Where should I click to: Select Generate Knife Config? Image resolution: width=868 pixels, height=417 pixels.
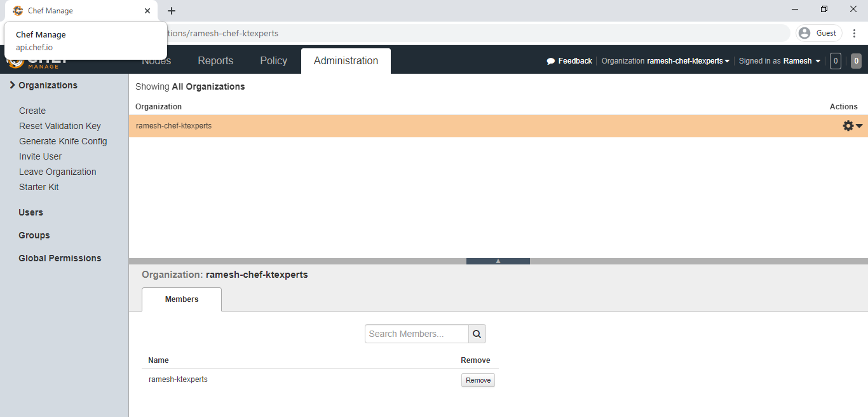pyautogui.click(x=63, y=141)
